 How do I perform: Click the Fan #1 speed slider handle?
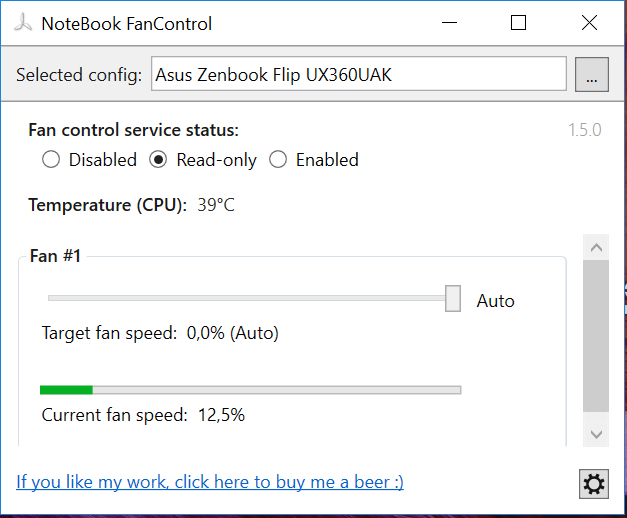pos(453,298)
